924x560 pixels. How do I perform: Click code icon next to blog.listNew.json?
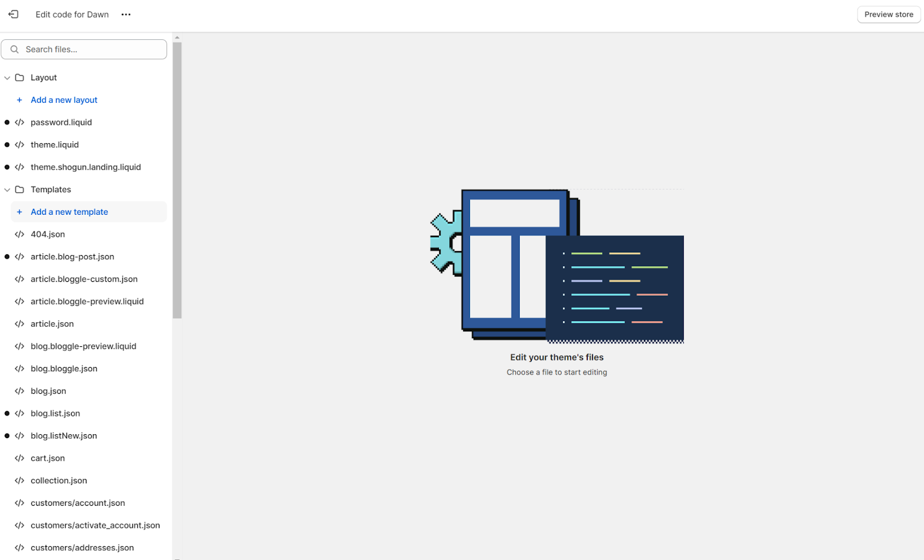click(20, 436)
